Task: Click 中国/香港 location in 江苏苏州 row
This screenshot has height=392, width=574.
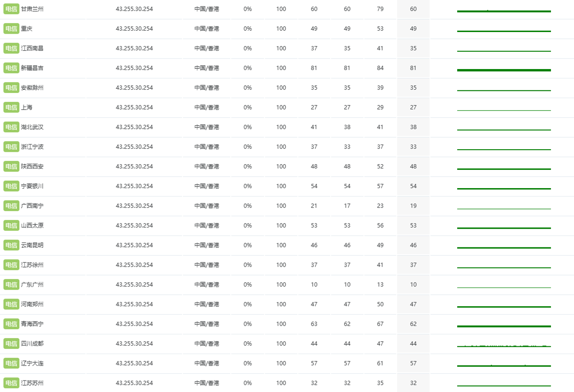Action: tap(207, 383)
